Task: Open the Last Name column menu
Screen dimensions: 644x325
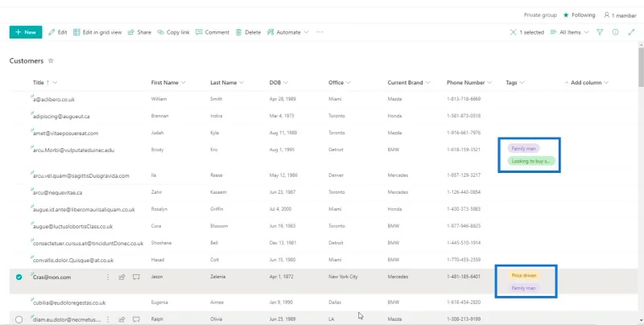Action: 227,83
